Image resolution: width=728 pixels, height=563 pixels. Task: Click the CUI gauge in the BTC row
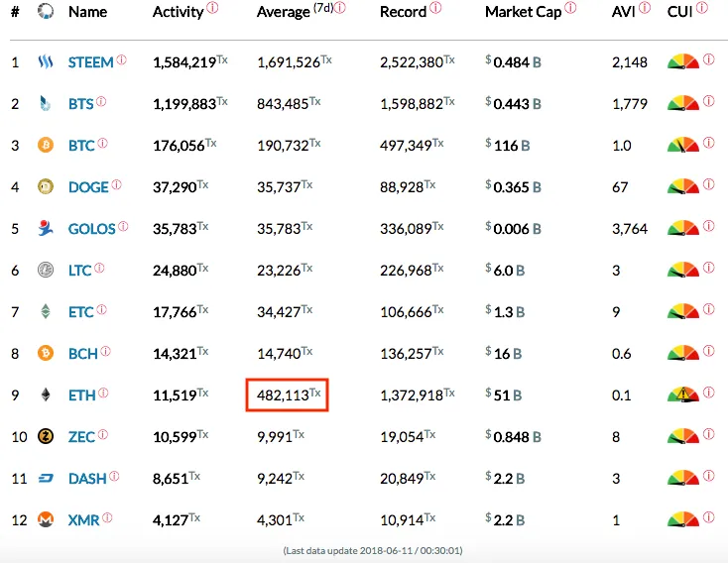pos(683,145)
